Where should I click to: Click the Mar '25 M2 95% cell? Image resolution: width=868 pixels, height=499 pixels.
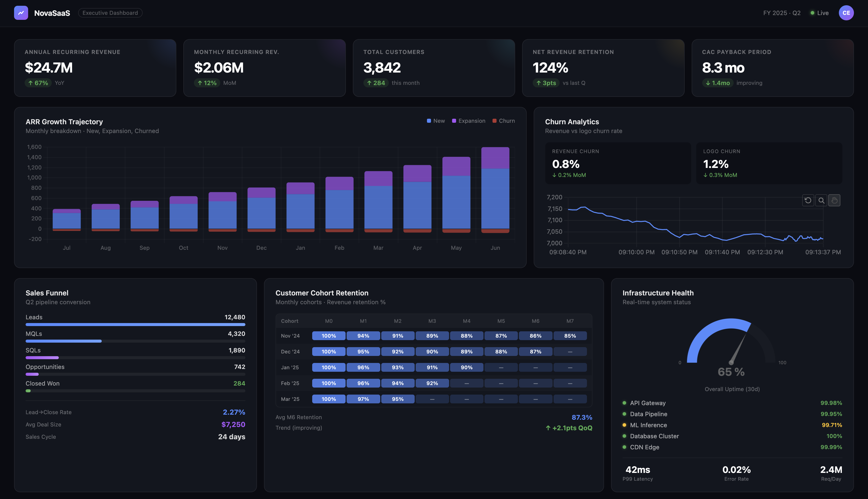click(x=398, y=399)
